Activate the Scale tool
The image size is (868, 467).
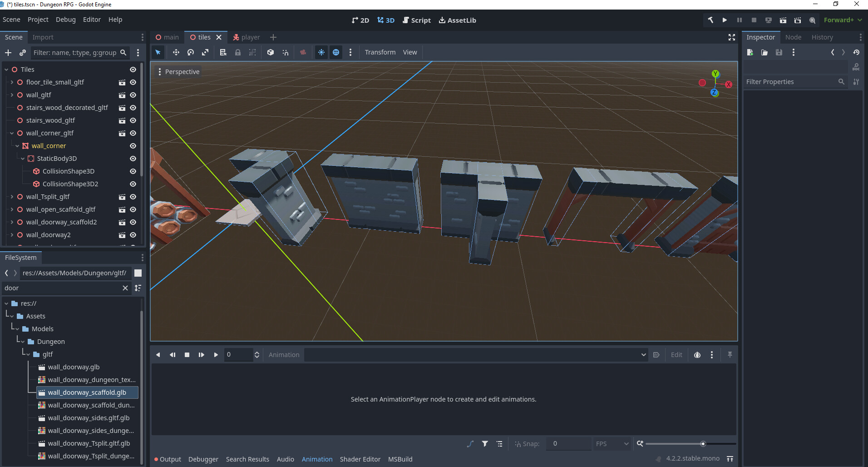click(206, 52)
